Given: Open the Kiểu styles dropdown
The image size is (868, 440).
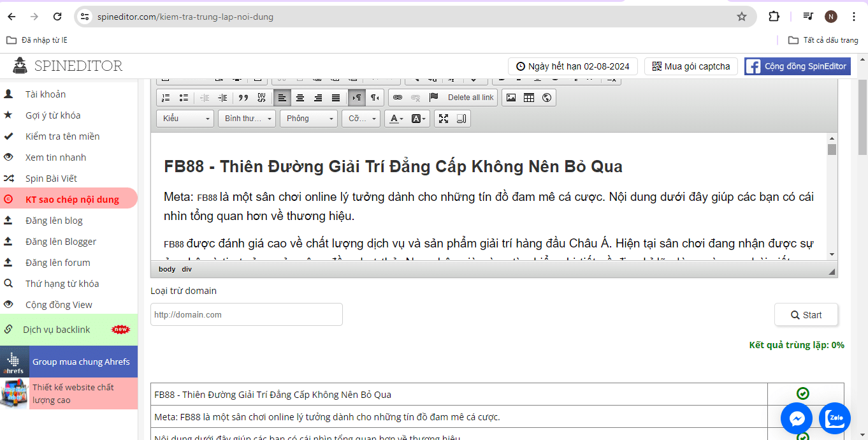Looking at the screenshot, I should (x=185, y=119).
